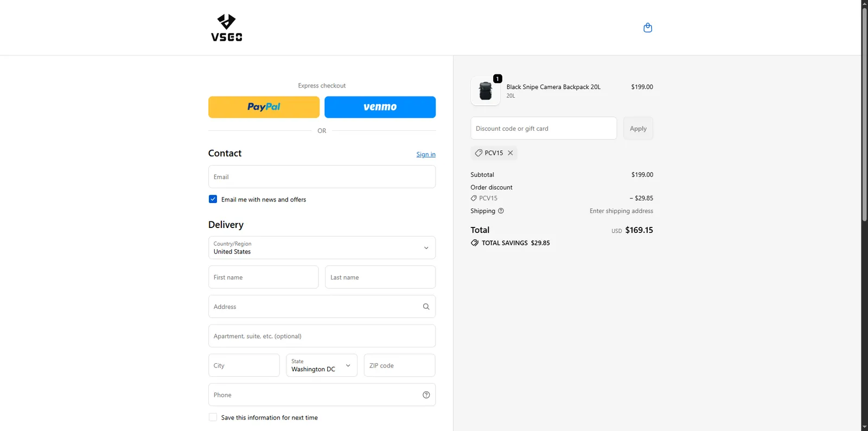
Task: Click the $169.15 total amount
Action: (639, 230)
